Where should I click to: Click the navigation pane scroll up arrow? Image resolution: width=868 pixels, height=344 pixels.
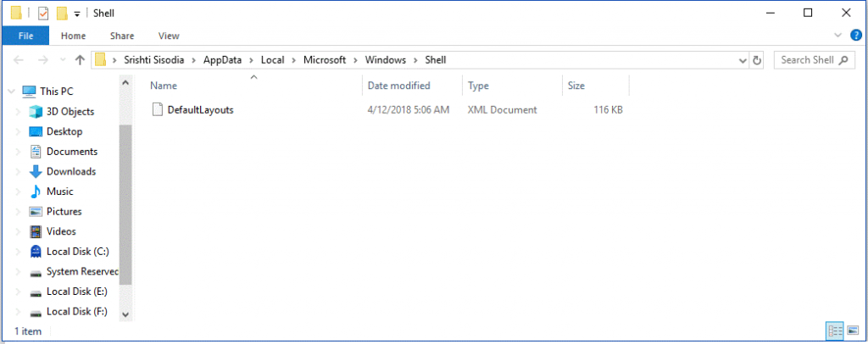click(x=125, y=82)
